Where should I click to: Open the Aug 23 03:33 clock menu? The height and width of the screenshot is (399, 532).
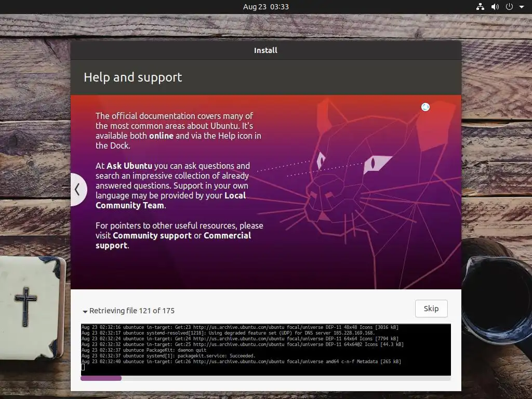pyautogui.click(x=265, y=7)
